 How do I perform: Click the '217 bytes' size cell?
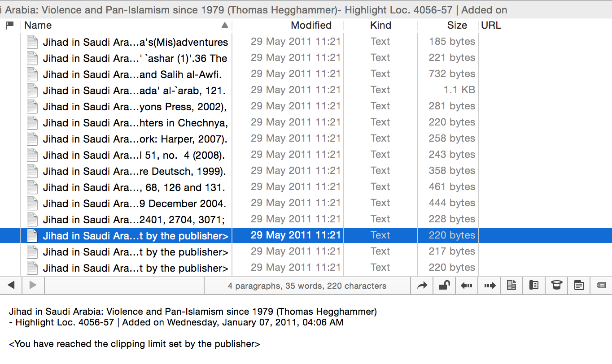452,251
